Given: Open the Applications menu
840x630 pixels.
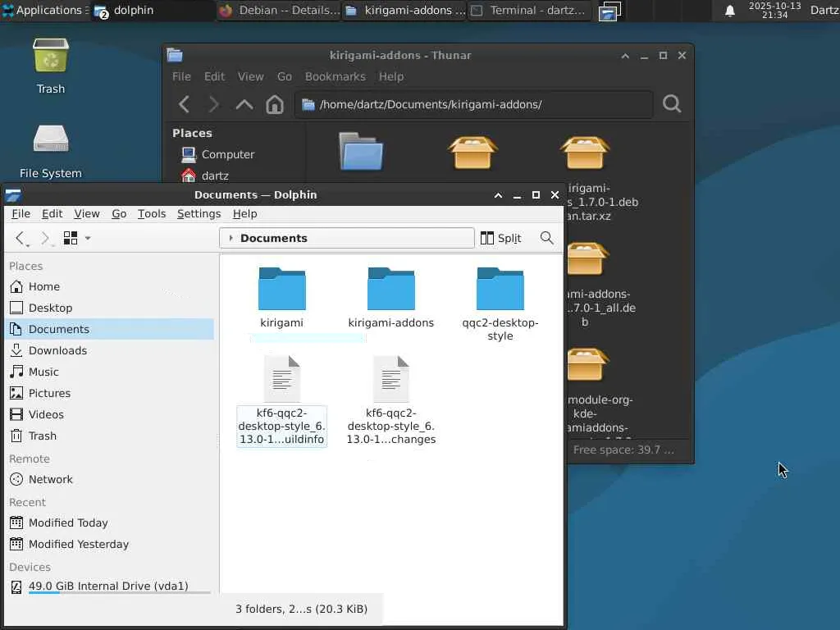Looking at the screenshot, I should pos(43,10).
